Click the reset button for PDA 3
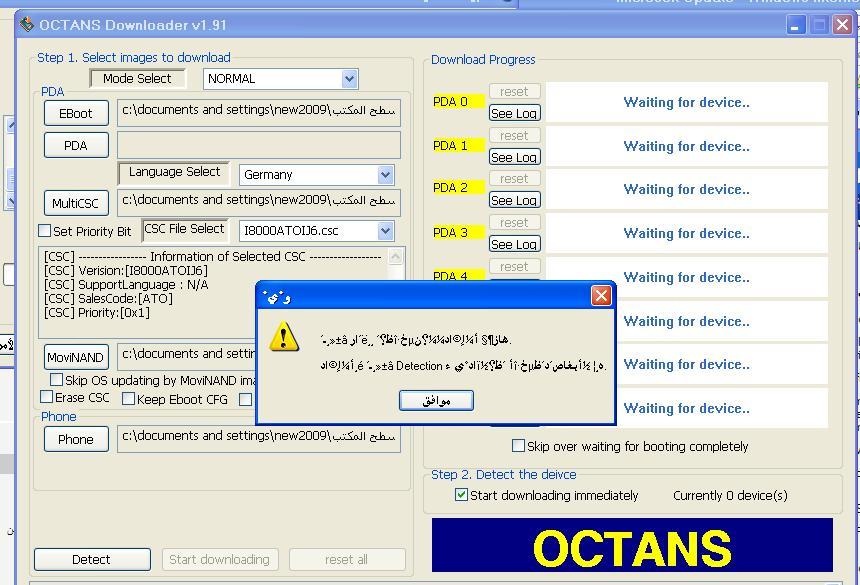This screenshot has height=585, width=860. click(514, 223)
